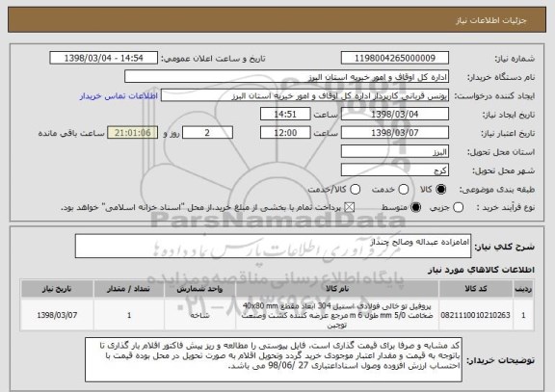Click the تاریخ نیاز column header
This screenshot has height=392, width=555.
[x=57, y=289]
